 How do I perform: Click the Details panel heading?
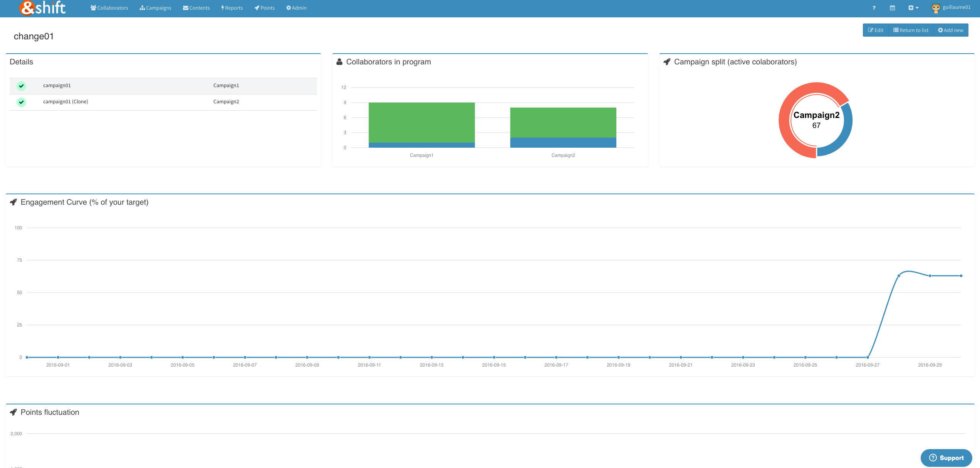point(21,62)
